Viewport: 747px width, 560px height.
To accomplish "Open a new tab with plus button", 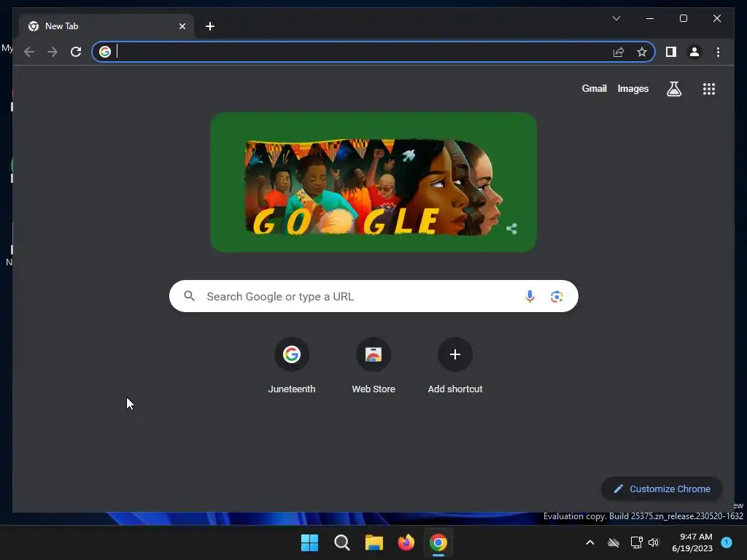I will (x=210, y=26).
